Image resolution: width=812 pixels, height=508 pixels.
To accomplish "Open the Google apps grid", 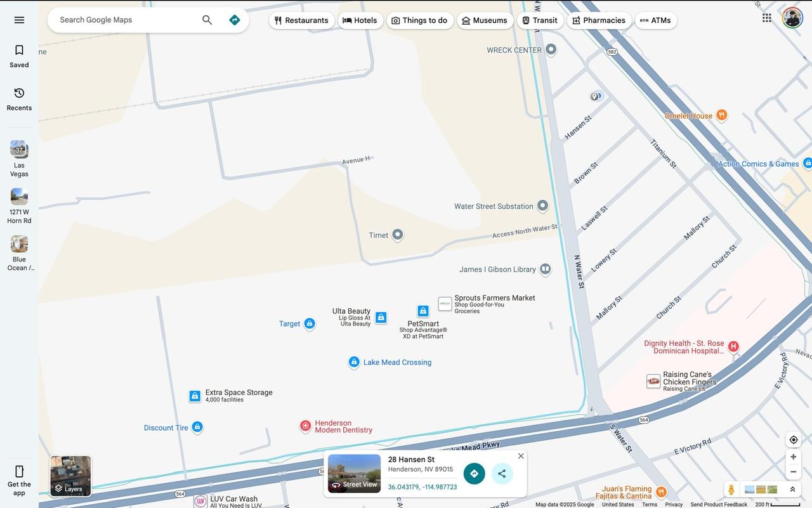I will [767, 18].
